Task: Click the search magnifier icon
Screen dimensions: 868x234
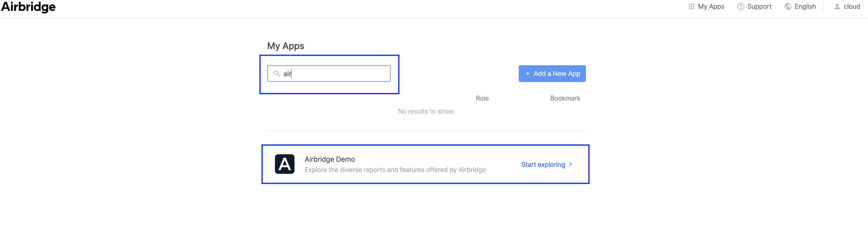Action: click(277, 74)
